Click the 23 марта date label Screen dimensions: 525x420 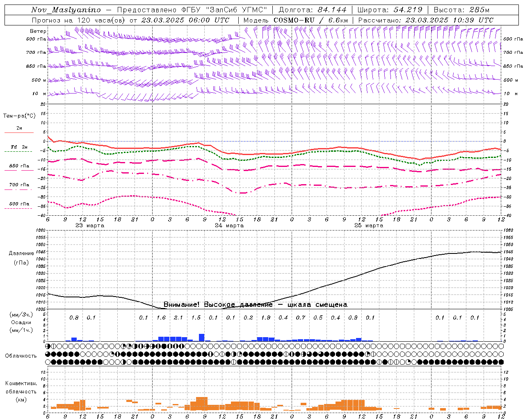pyautogui.click(x=90, y=225)
